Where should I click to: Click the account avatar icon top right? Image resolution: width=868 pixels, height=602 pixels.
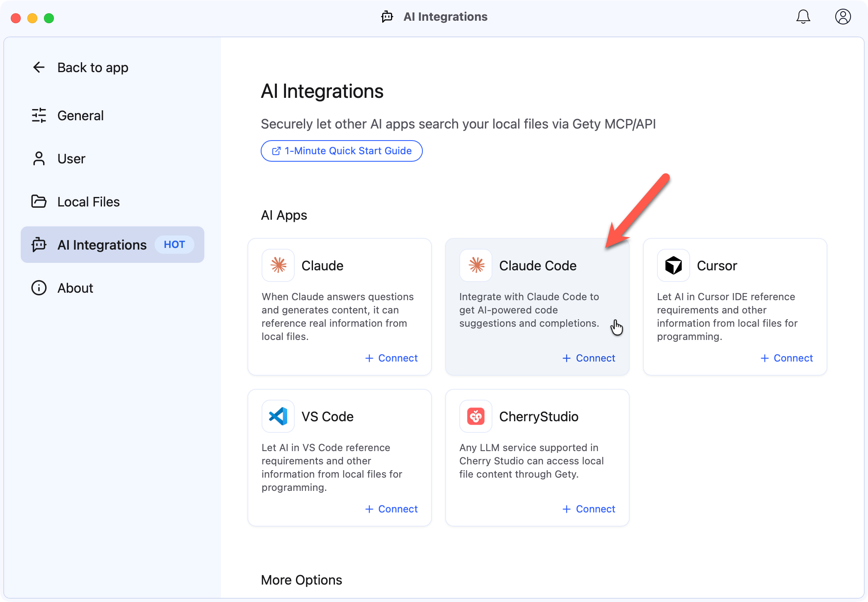(x=842, y=17)
